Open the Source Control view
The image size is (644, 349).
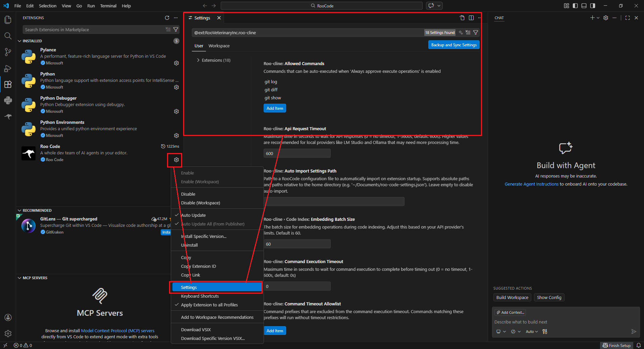click(x=8, y=52)
